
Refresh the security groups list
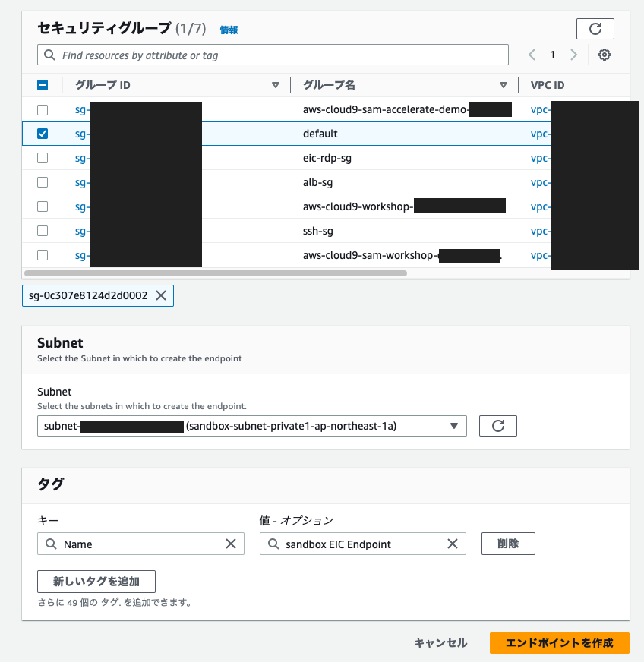pos(595,29)
